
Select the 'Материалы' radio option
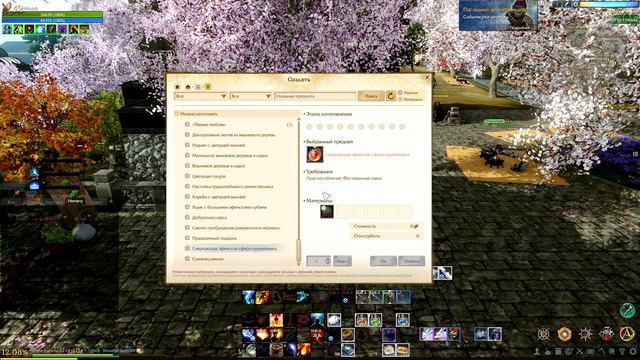coord(400,99)
